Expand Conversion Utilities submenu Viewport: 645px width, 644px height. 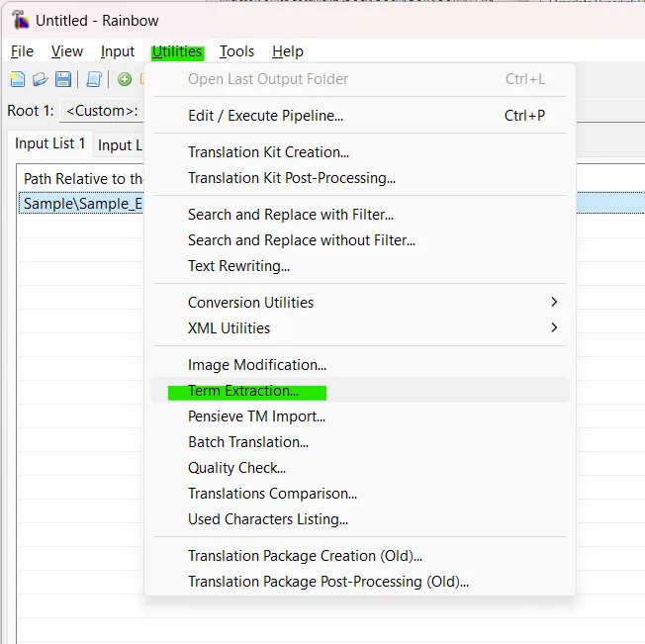pos(360,303)
